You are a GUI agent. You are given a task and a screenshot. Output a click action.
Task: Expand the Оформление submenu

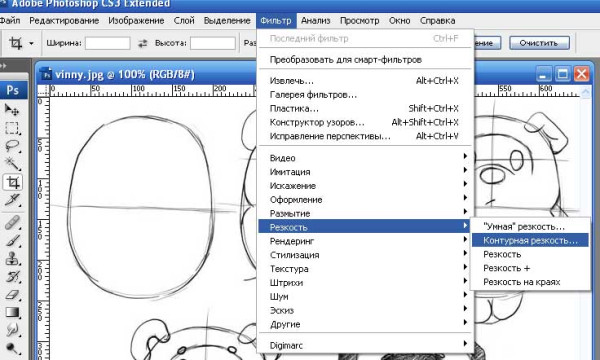click(x=366, y=199)
